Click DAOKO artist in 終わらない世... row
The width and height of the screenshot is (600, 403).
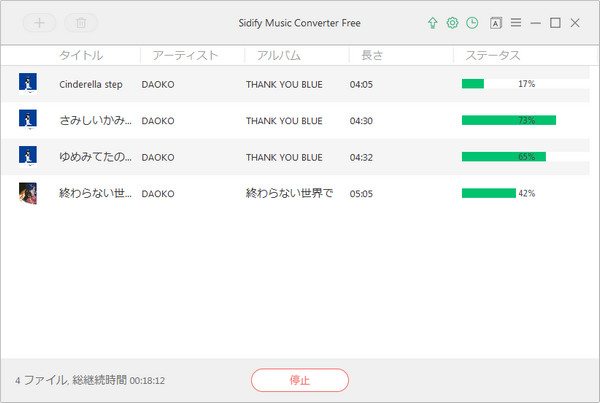click(158, 194)
